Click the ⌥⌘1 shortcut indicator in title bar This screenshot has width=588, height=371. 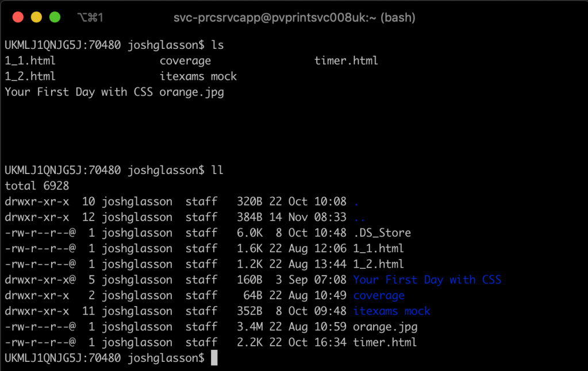(x=90, y=18)
